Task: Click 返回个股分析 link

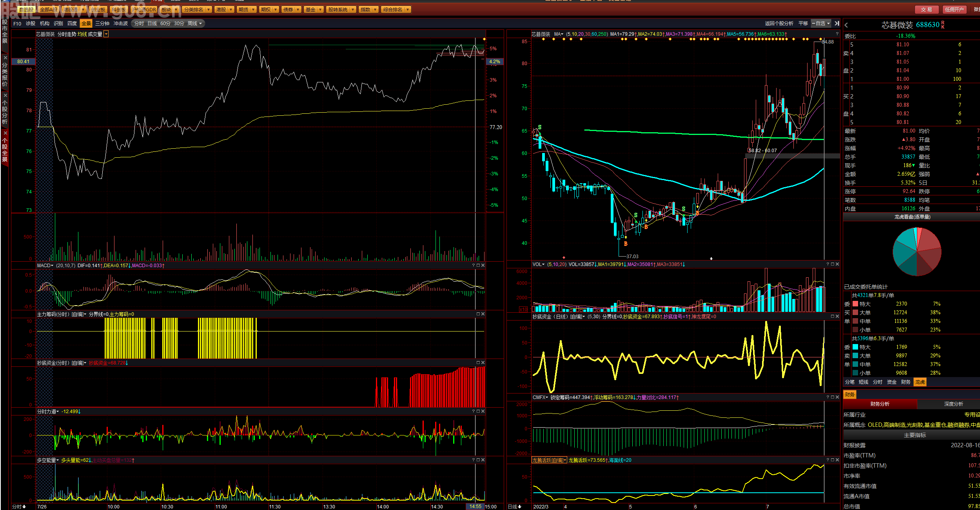Action: pyautogui.click(x=779, y=24)
